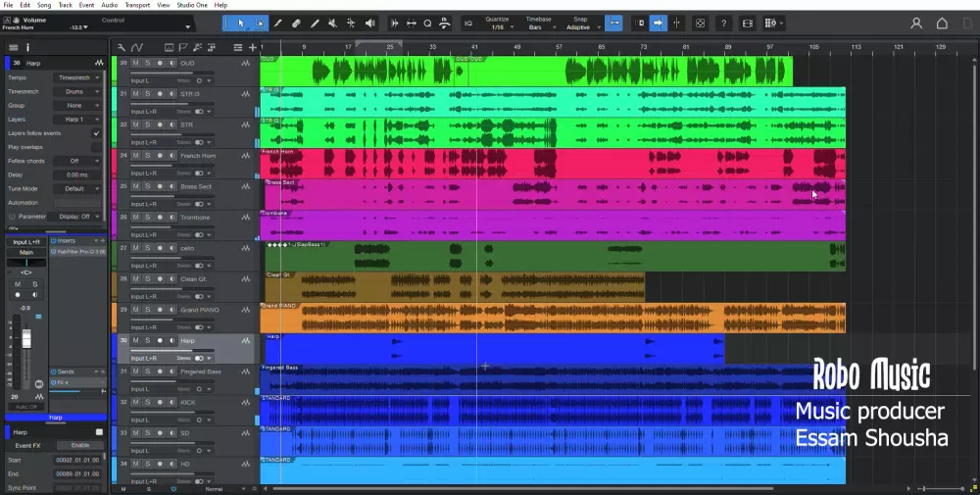Open the Timestretch Drums dropdown
Viewport: 980px width, 495px height.
click(78, 91)
